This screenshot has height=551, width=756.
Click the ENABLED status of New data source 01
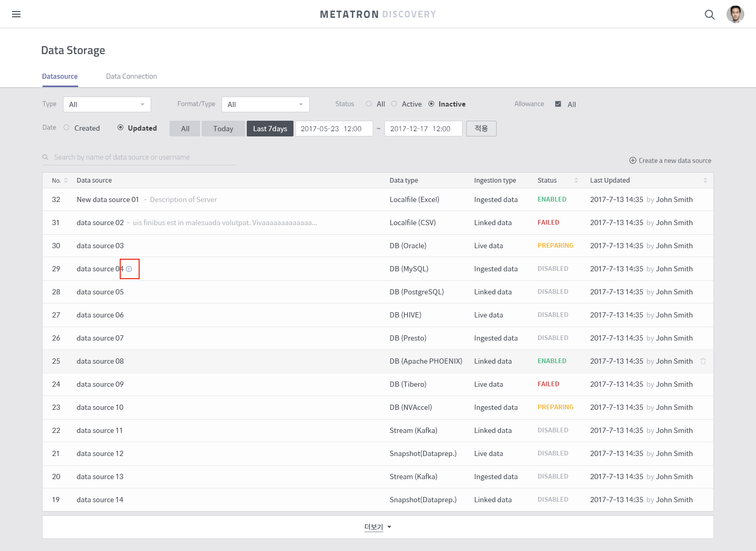click(x=552, y=199)
